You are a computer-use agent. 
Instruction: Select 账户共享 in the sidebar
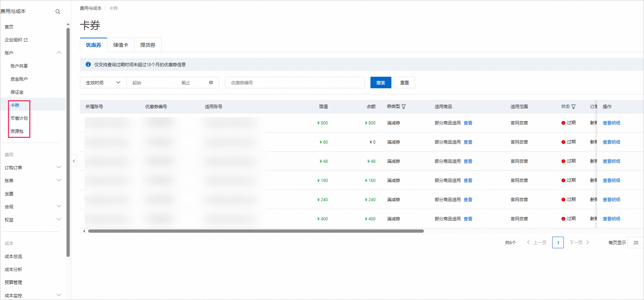(x=19, y=66)
